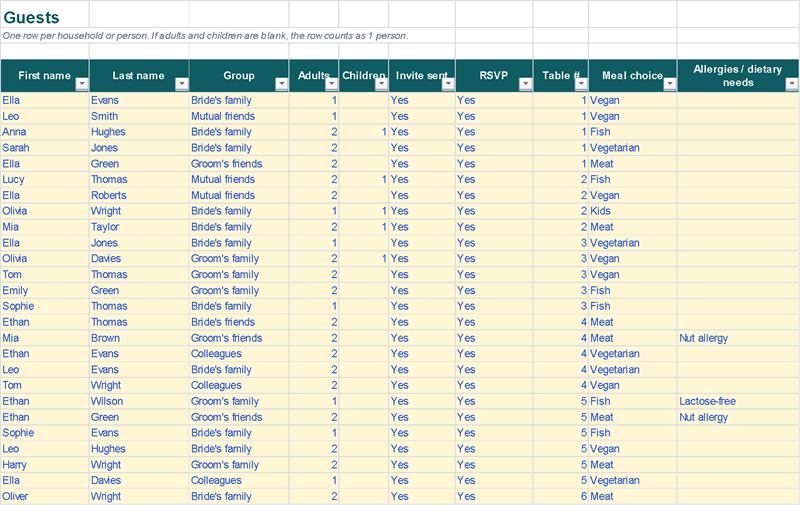The width and height of the screenshot is (800, 505).
Task: Click first name cell 'Anna'
Action: point(45,132)
